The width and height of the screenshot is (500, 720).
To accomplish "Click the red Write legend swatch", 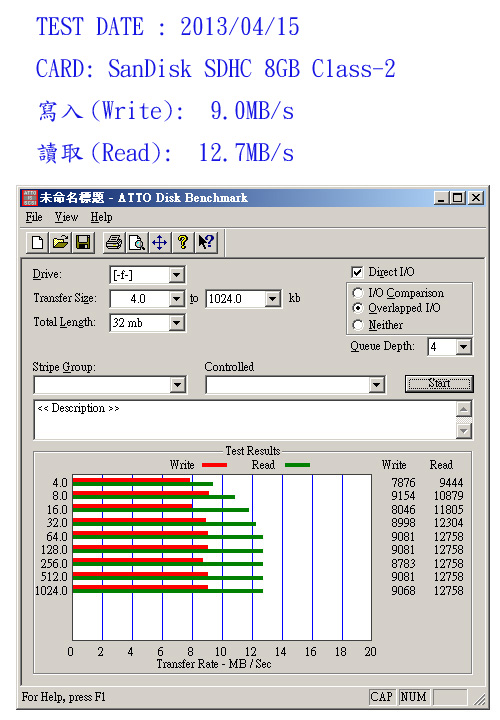I will point(214,465).
